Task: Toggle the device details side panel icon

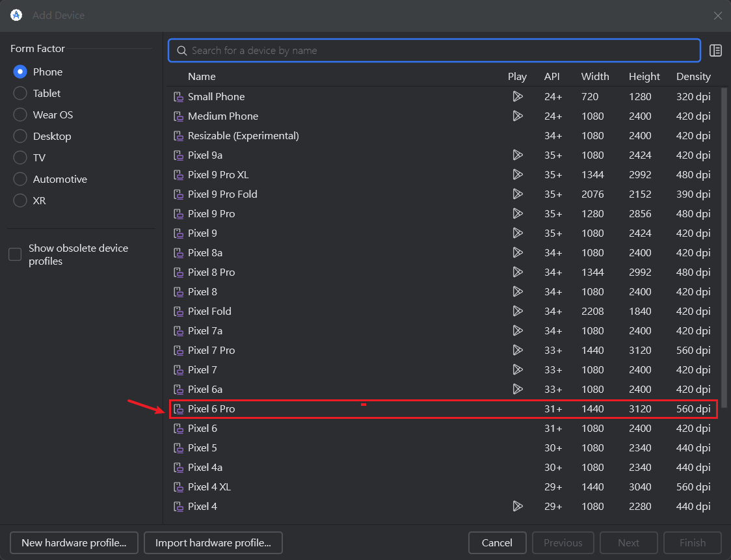Action: click(x=715, y=50)
